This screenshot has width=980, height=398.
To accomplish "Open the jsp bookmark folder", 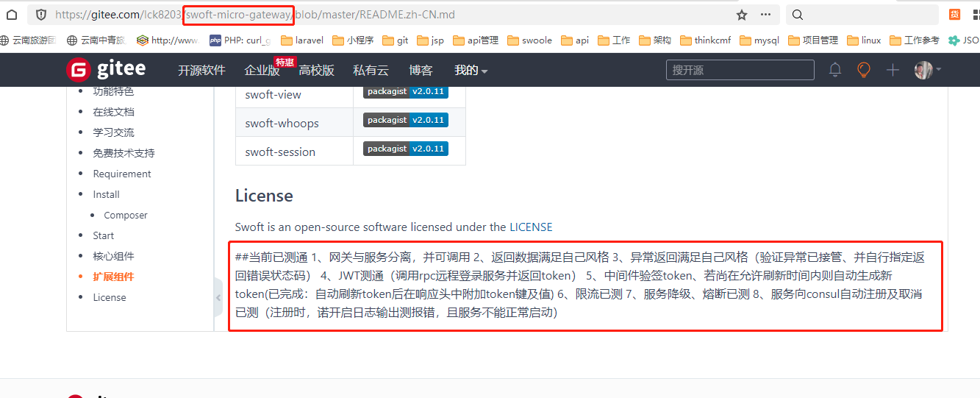I will (431, 40).
